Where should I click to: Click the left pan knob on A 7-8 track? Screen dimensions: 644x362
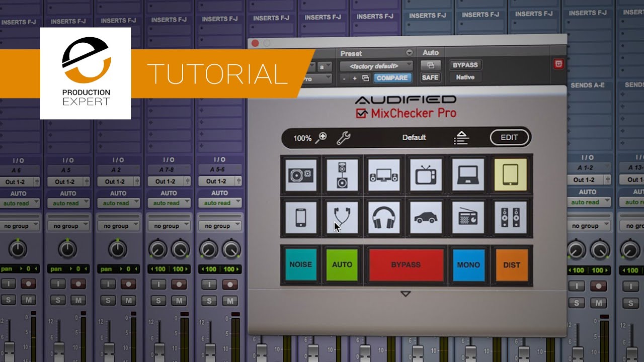(x=158, y=249)
